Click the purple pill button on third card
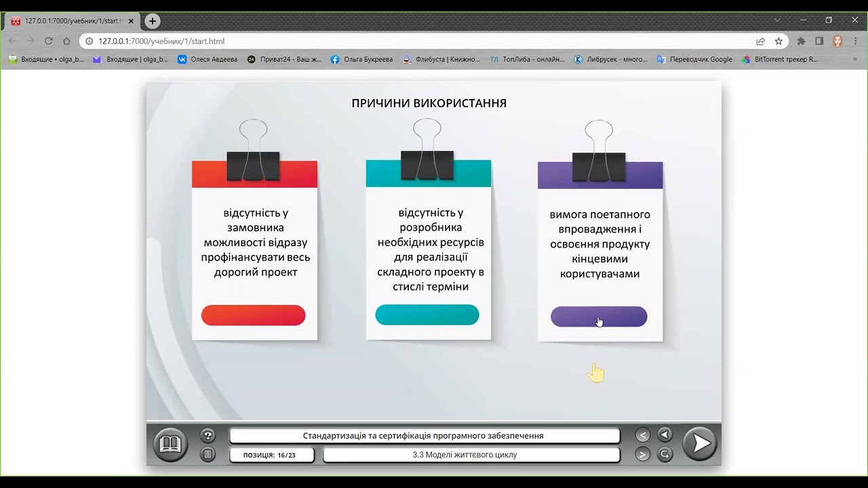This screenshot has width=868, height=488. (x=599, y=317)
